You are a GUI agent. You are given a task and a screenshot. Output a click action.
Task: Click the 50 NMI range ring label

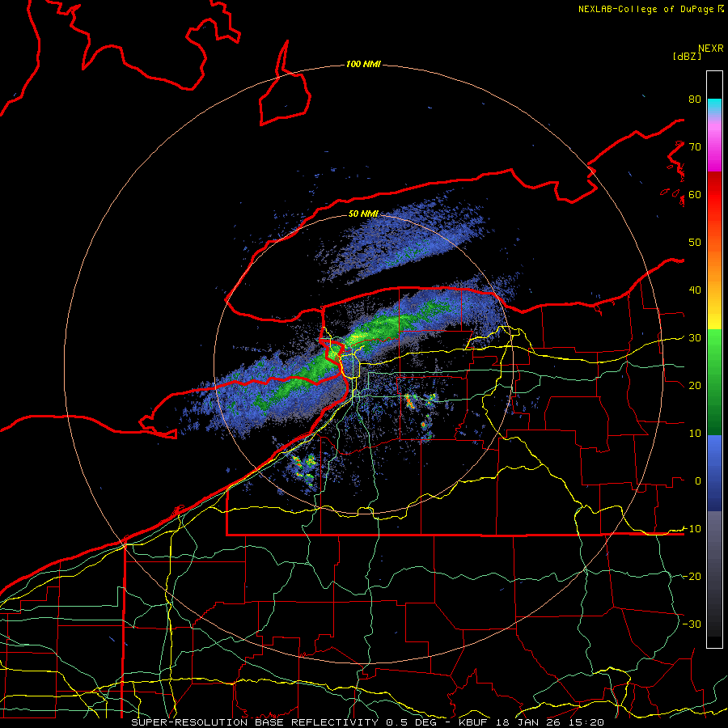pyautogui.click(x=363, y=214)
